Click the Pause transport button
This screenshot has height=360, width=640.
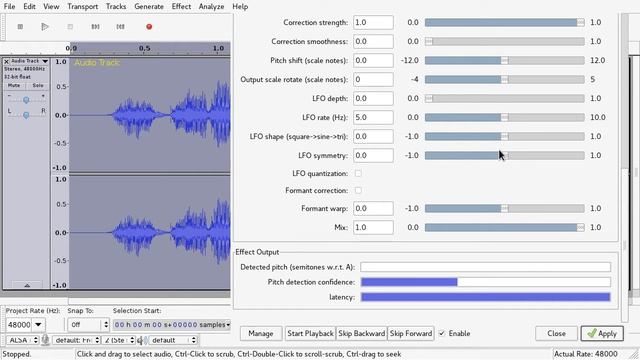point(20,27)
